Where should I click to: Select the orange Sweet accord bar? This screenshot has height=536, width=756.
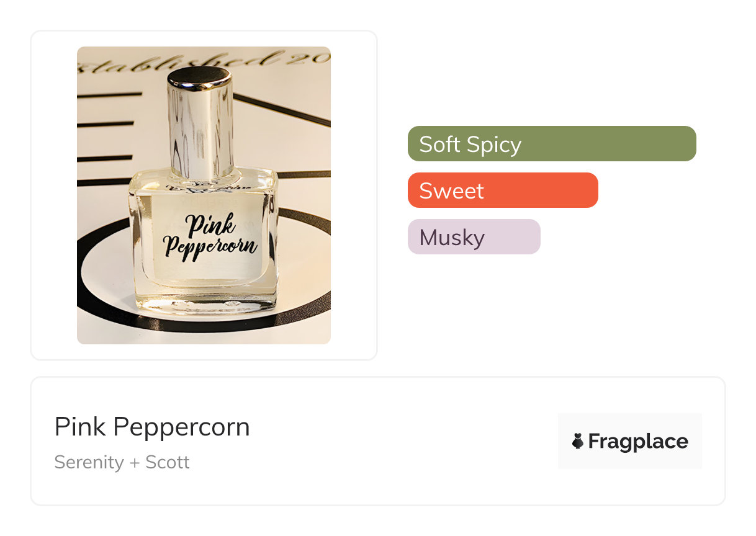pyautogui.click(x=503, y=190)
